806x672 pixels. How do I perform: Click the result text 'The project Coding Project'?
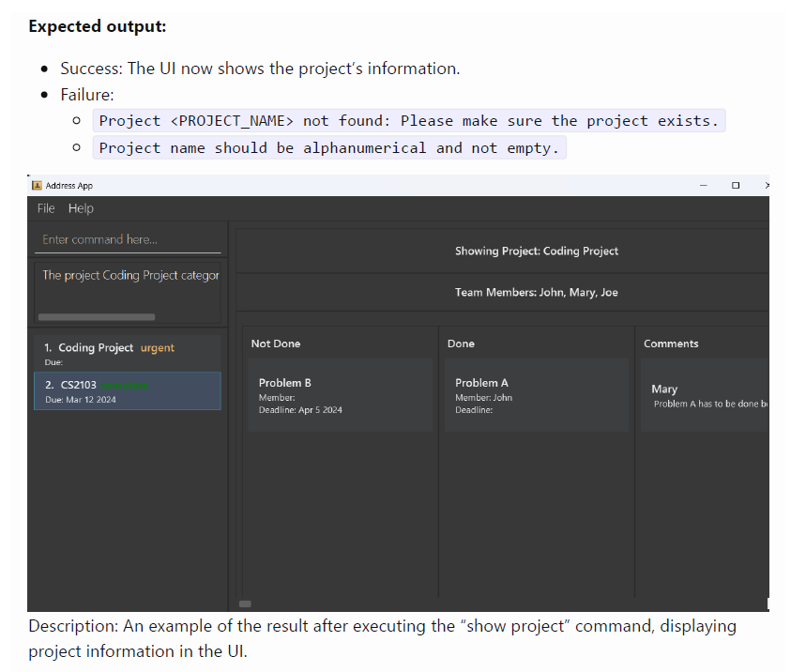pos(130,275)
